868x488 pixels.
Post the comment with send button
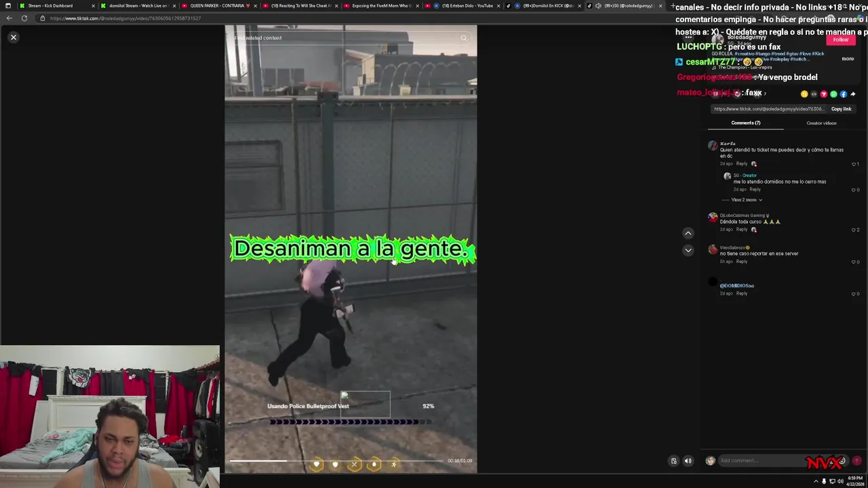[x=856, y=461]
